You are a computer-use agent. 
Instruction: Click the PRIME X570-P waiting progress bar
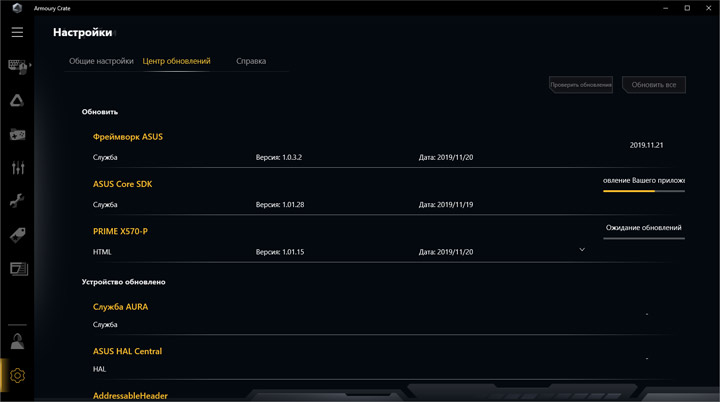(644, 238)
